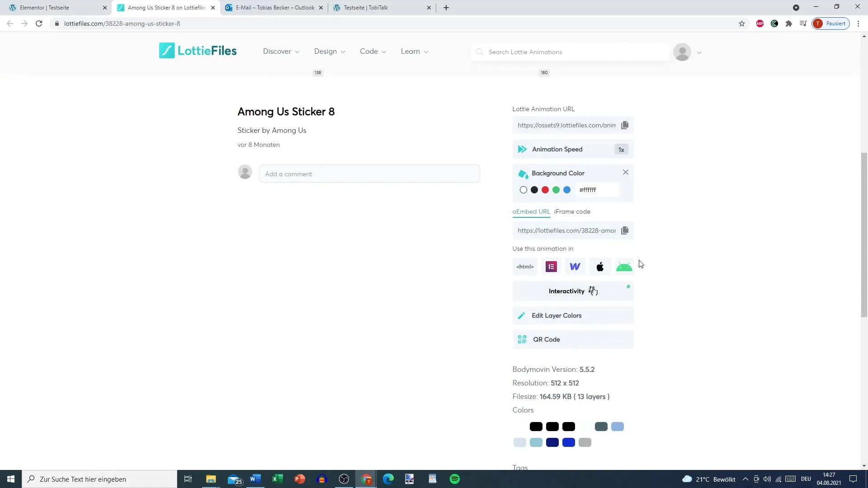Click the browser address bar URL
The height and width of the screenshot is (488, 868).
click(122, 23)
